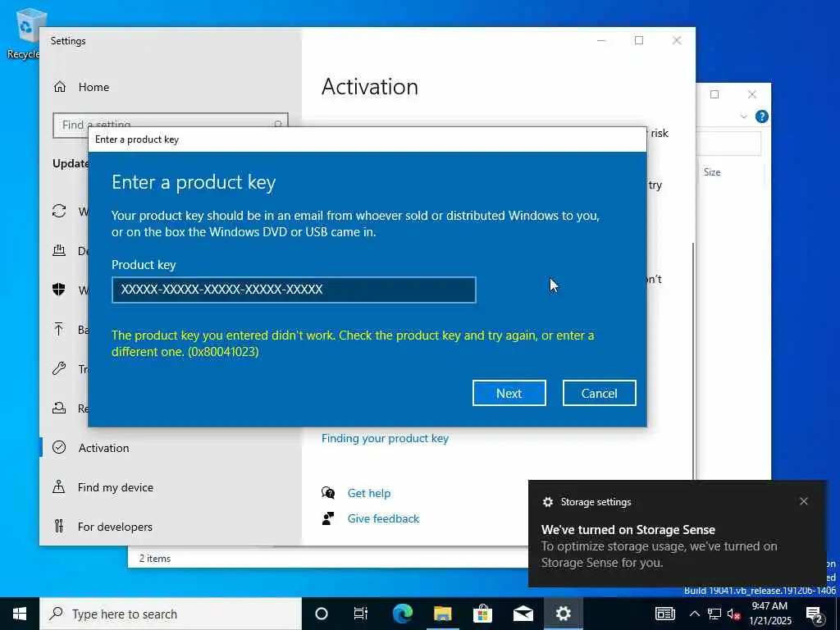840x630 pixels.
Task: Click the Backup upward arrow icon
Action: tap(59, 329)
